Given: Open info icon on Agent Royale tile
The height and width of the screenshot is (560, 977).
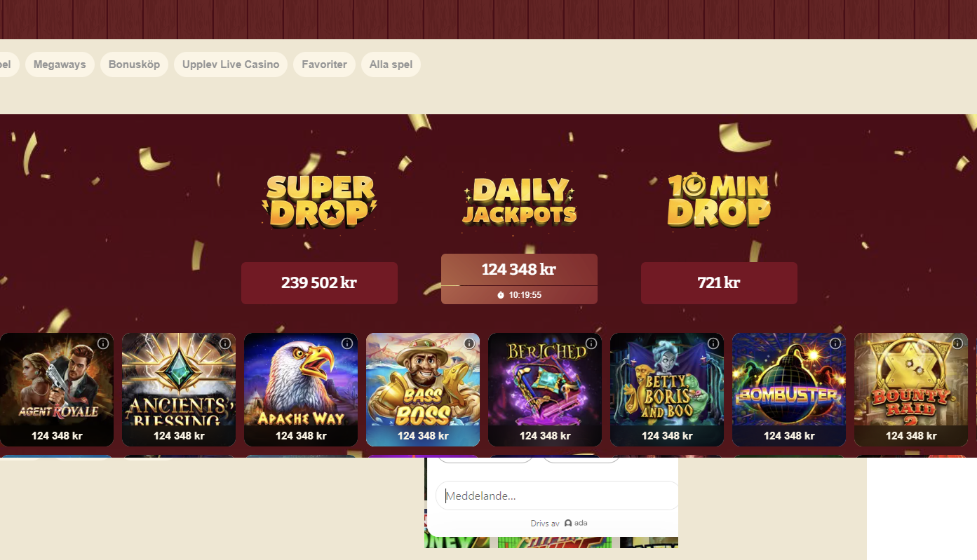Looking at the screenshot, I should click(103, 343).
